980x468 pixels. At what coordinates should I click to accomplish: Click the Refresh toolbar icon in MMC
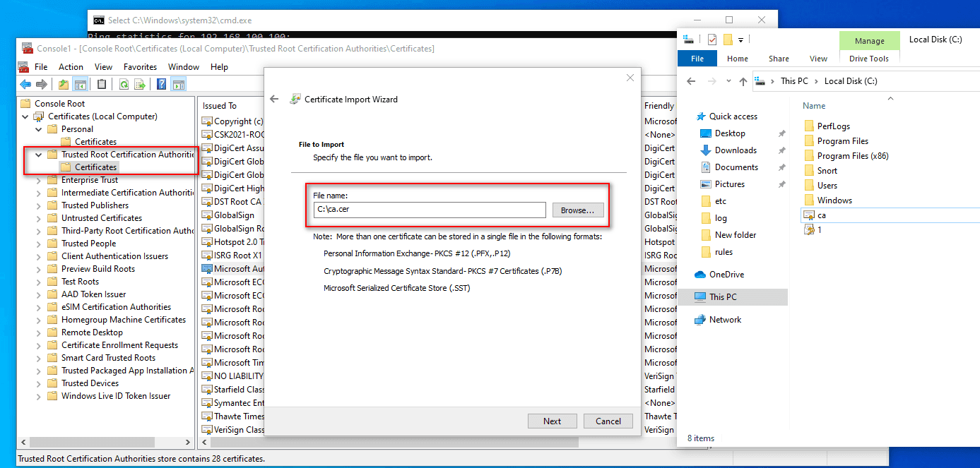[x=124, y=85]
